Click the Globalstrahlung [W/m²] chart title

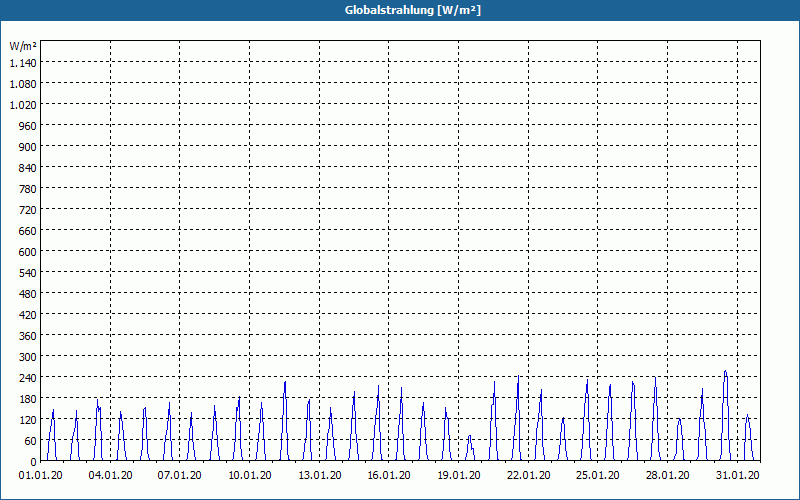coord(413,10)
